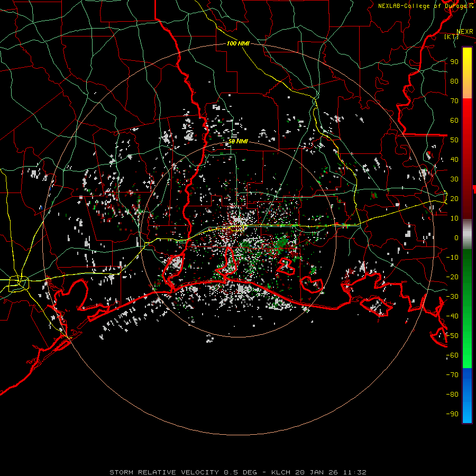Click the positive "40" scale value
The width and height of the screenshot is (476, 476).
[x=454, y=159]
